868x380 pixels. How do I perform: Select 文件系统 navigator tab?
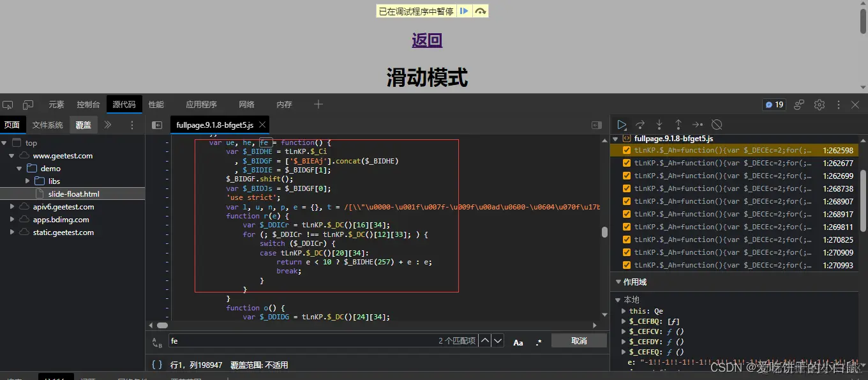[x=48, y=125]
